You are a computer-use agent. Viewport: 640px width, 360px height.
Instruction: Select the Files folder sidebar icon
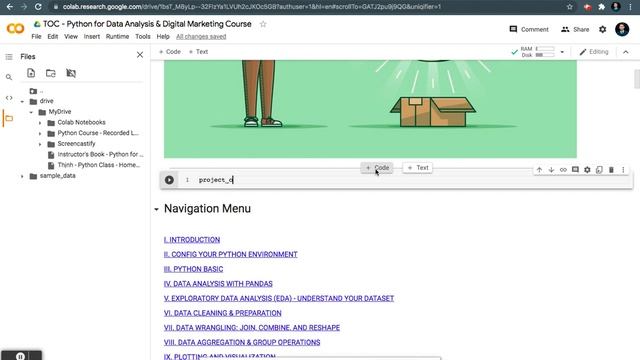click(9, 118)
